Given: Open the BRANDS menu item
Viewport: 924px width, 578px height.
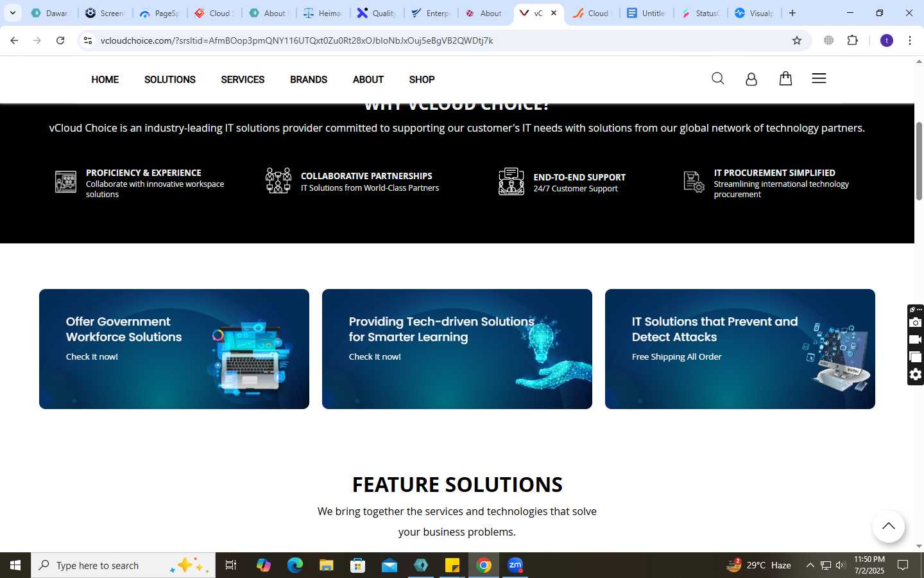Looking at the screenshot, I should [x=309, y=80].
